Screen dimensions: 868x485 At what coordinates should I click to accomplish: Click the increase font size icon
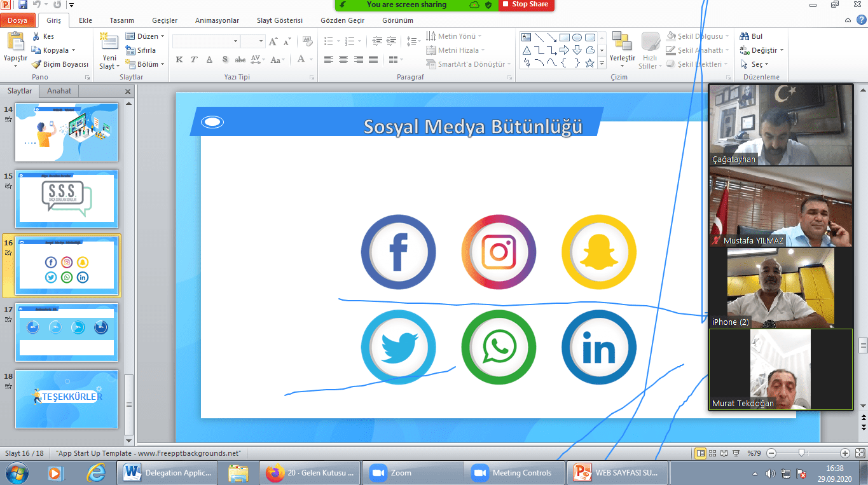273,41
